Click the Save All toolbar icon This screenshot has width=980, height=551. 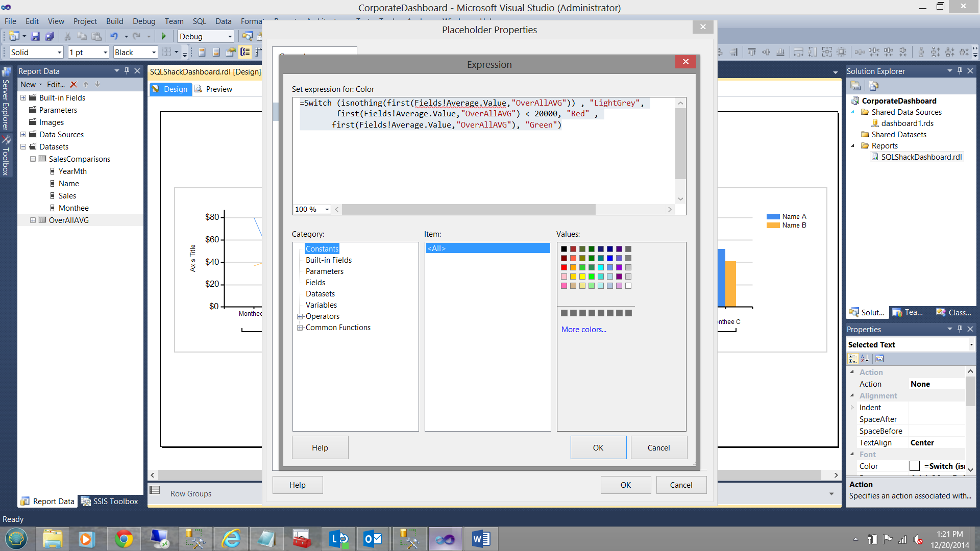(x=50, y=36)
